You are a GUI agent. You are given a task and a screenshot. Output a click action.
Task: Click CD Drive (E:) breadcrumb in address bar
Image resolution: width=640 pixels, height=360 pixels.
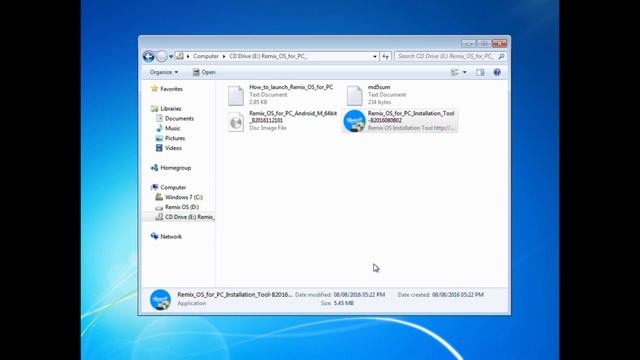pyautogui.click(x=268, y=56)
